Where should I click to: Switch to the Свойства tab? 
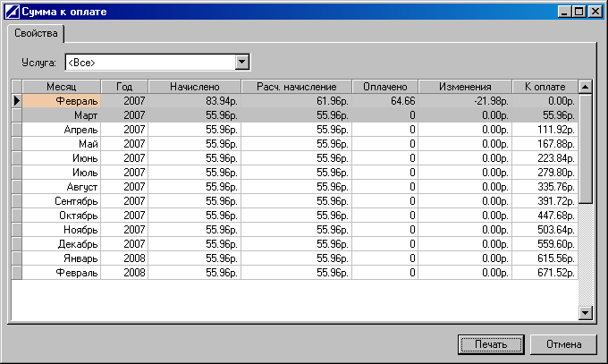click(36, 33)
